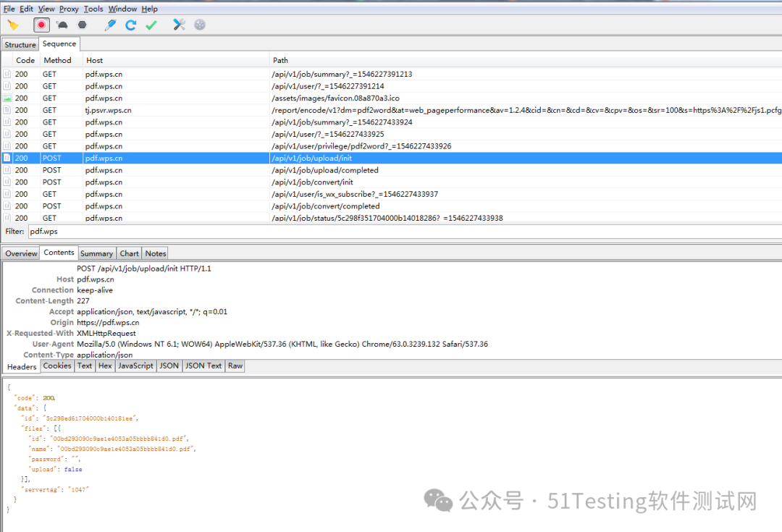Open the Notes tab
The image size is (782, 532).
click(x=156, y=253)
